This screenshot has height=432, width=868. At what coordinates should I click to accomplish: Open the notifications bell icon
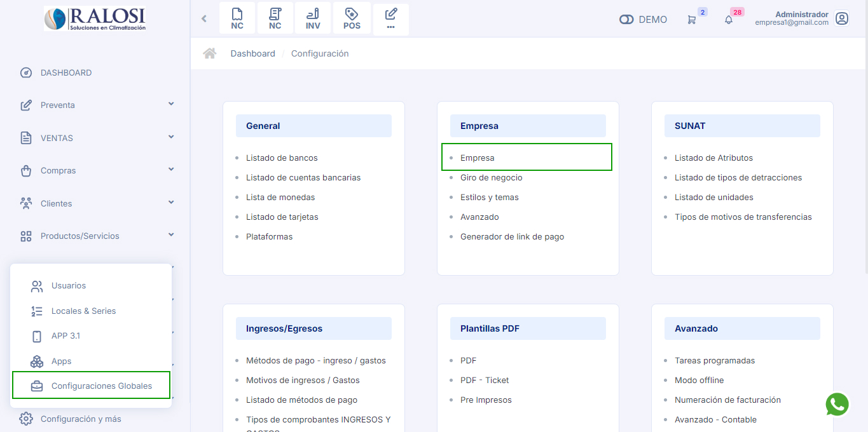pos(729,20)
